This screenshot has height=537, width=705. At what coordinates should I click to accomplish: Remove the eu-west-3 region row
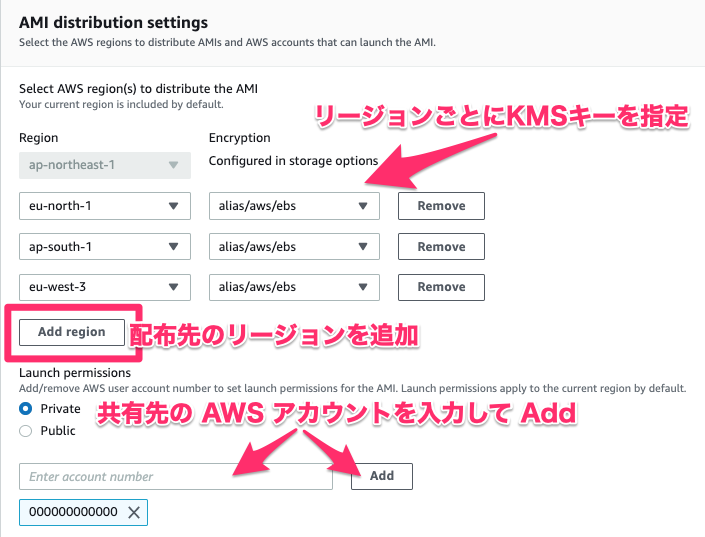441,287
